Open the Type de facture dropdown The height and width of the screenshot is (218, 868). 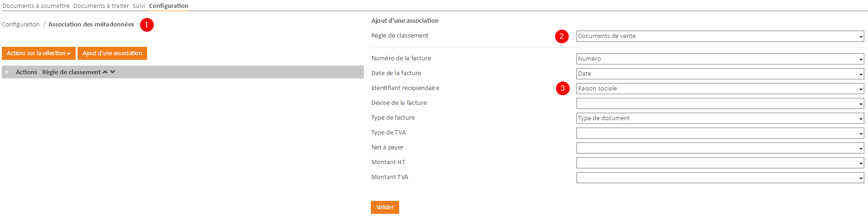click(x=720, y=118)
